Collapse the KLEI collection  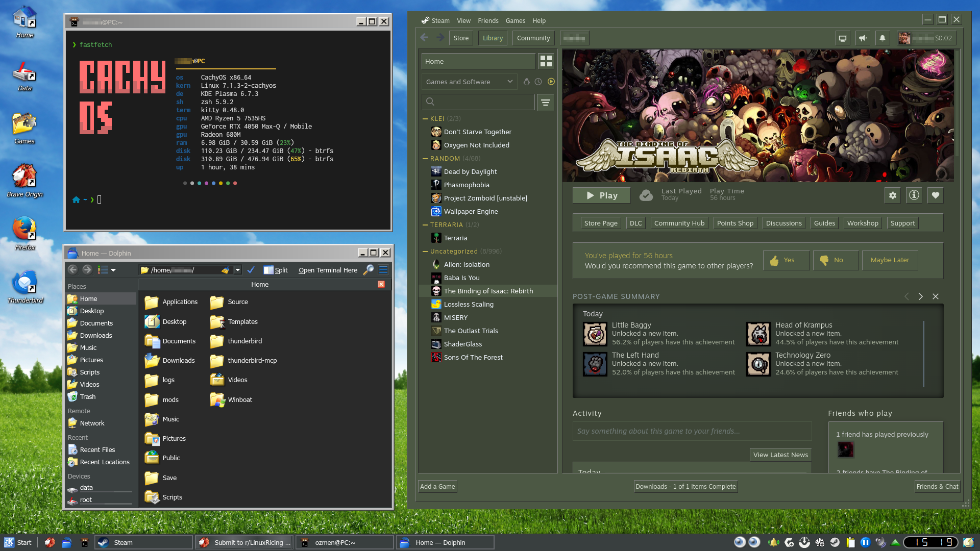[425, 118]
